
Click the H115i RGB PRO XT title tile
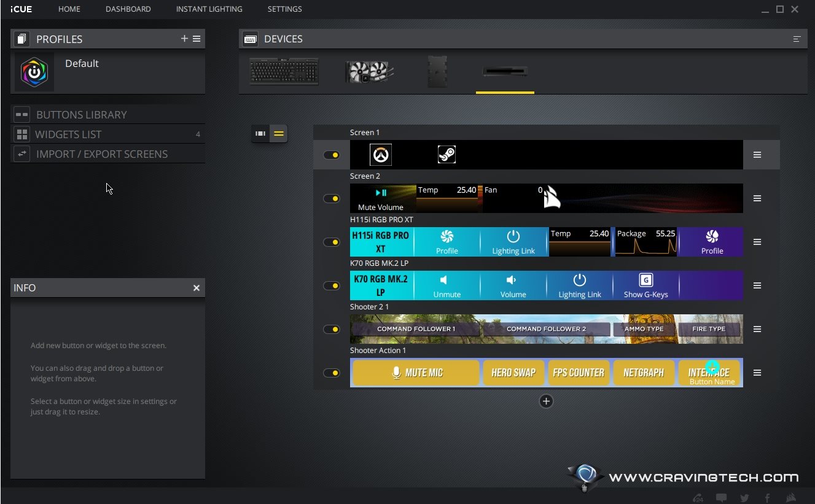(x=381, y=242)
